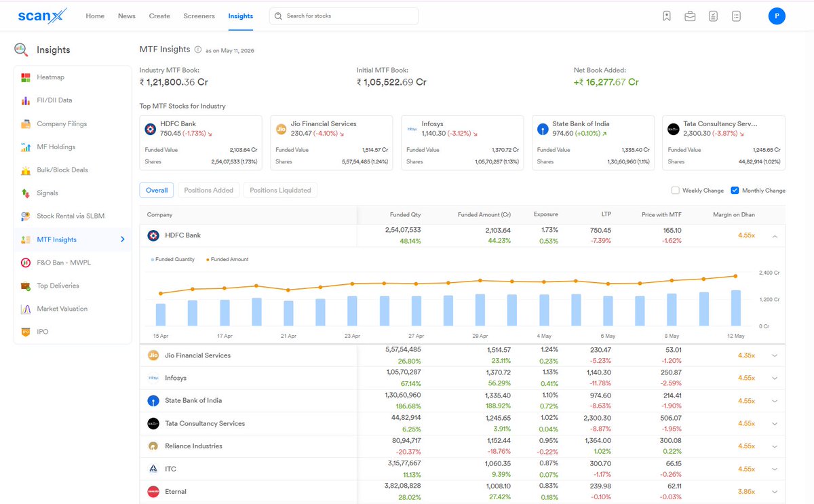This screenshot has height=504, width=814.
Task: Click the 12 May funded quantity bar
Action: coord(735,308)
